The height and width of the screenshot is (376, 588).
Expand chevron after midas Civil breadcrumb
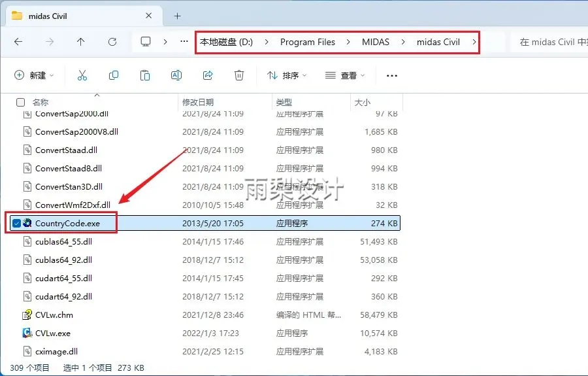click(474, 42)
